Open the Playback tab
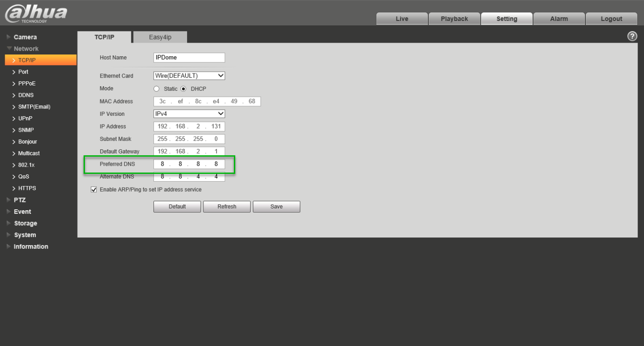This screenshot has height=346, width=644. pos(454,19)
